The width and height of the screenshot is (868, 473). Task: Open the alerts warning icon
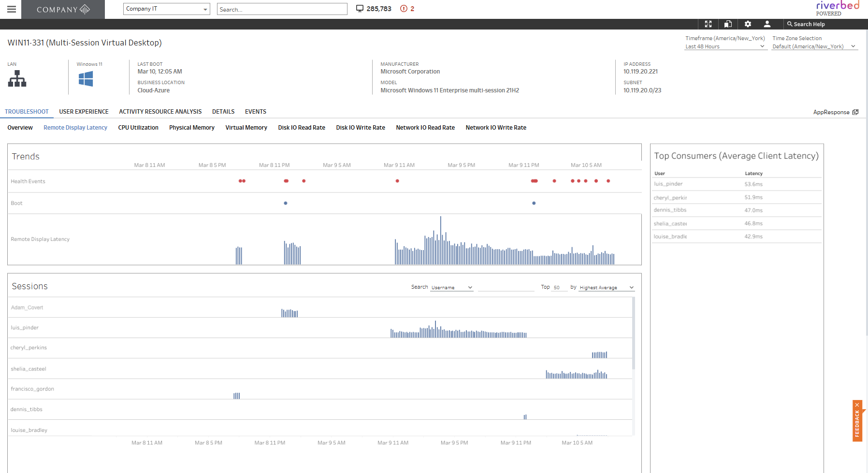[404, 9]
